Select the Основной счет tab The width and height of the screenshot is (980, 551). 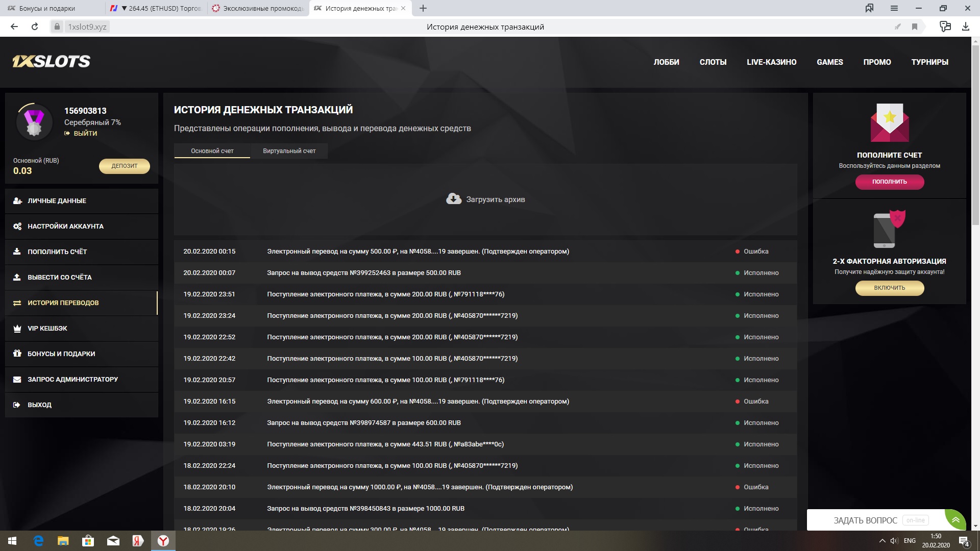(212, 151)
